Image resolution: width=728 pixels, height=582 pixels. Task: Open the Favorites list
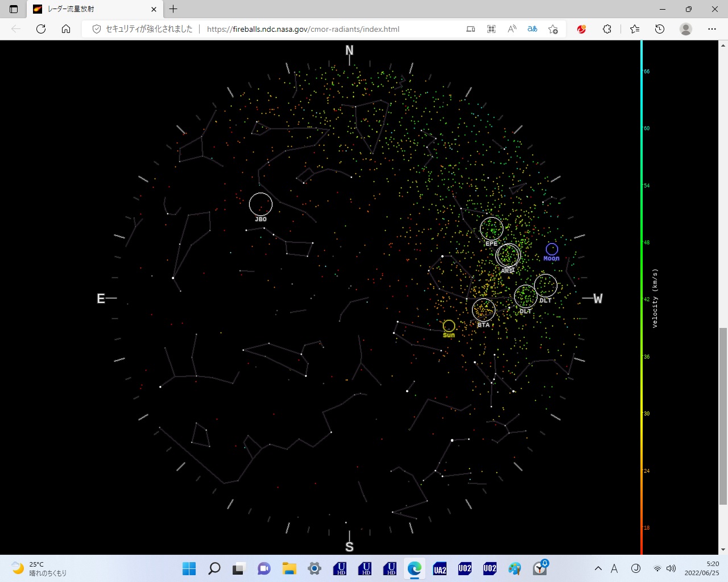[635, 29]
